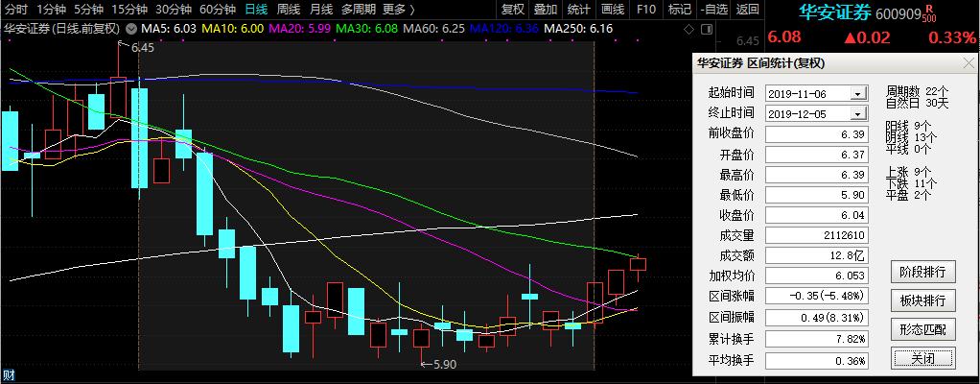Viewport: 980px width, 384px height.
Task: Click the 开盘价 value 6.37
Action: pos(817,155)
